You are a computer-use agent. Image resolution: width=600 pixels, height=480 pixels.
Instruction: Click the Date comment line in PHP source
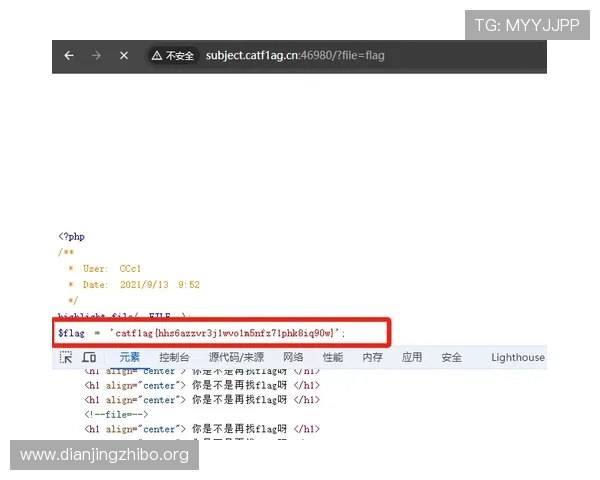point(134,284)
